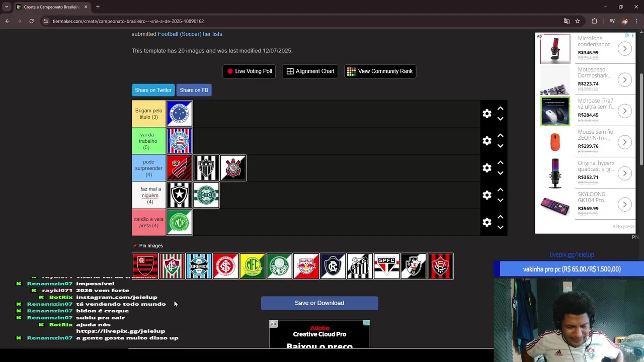644x362 pixels.
Task: Move 'pode surpreender' row down
Action: click(500, 173)
